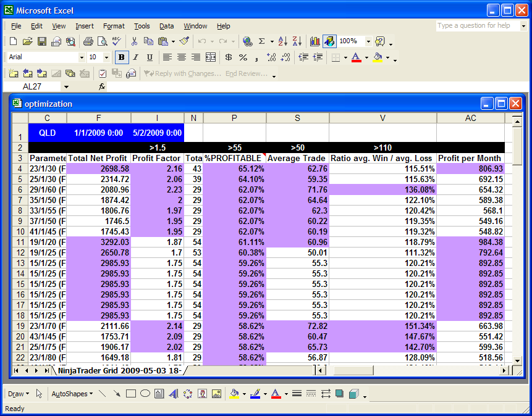Apply Percent style format
Image resolution: width=532 pixels, height=416 pixels.
pos(243,57)
